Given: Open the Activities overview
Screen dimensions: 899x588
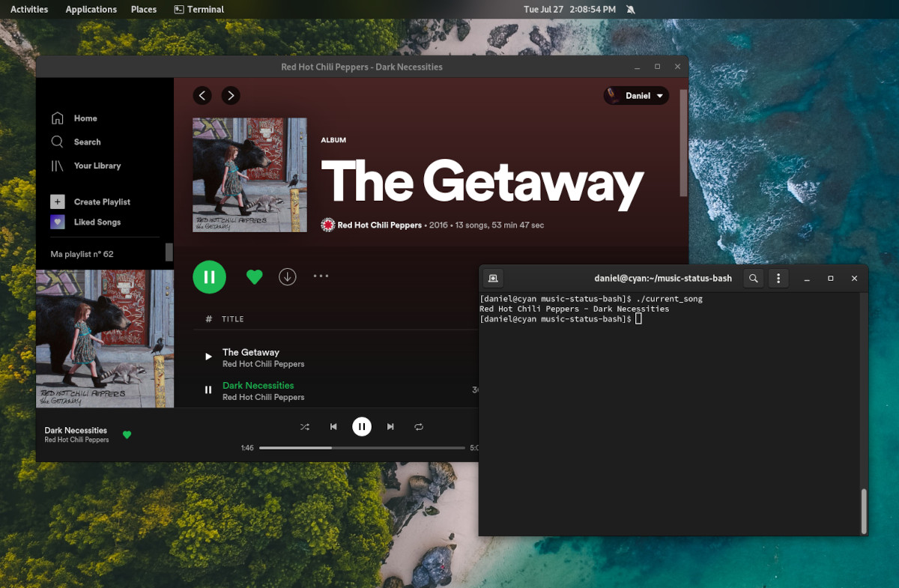Looking at the screenshot, I should tap(29, 9).
